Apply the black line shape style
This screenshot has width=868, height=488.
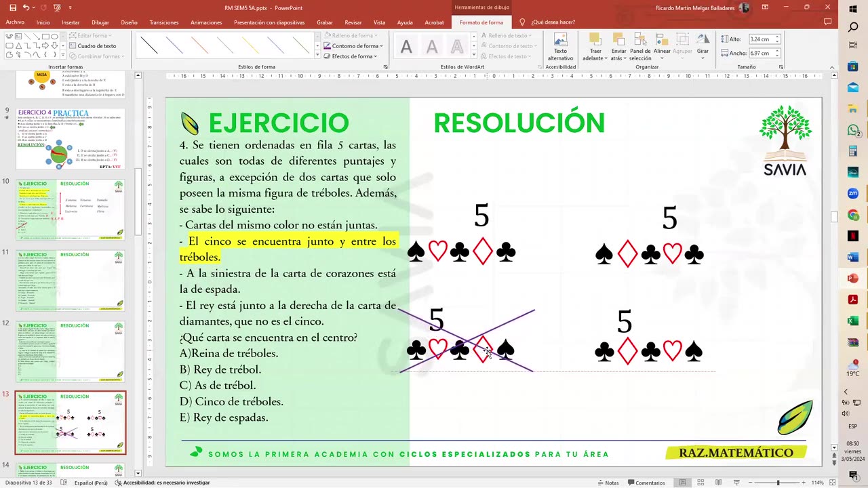click(149, 45)
